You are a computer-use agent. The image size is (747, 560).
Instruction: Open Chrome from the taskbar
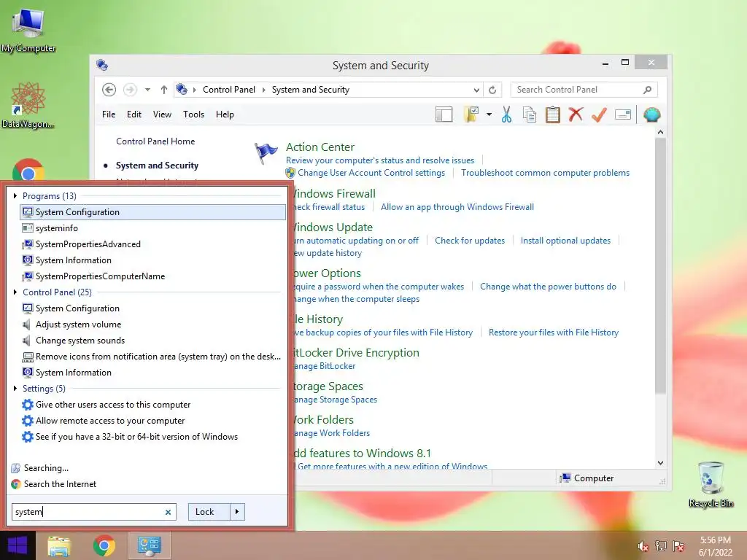(104, 545)
